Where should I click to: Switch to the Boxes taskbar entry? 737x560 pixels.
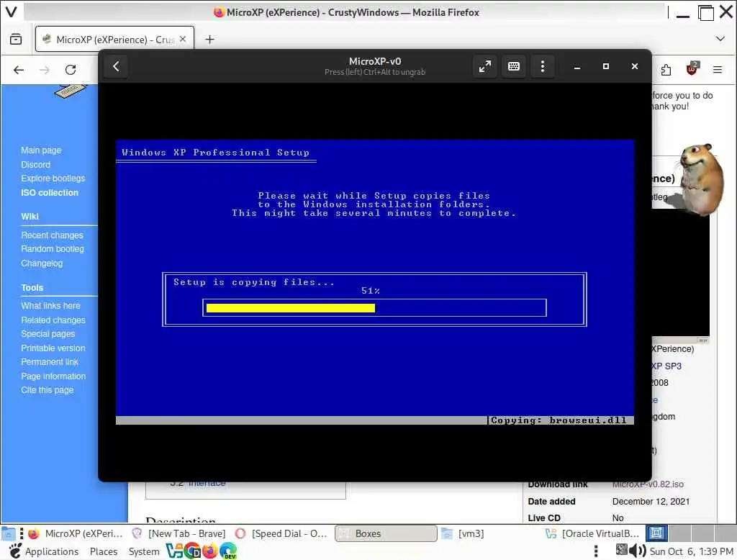coord(386,533)
